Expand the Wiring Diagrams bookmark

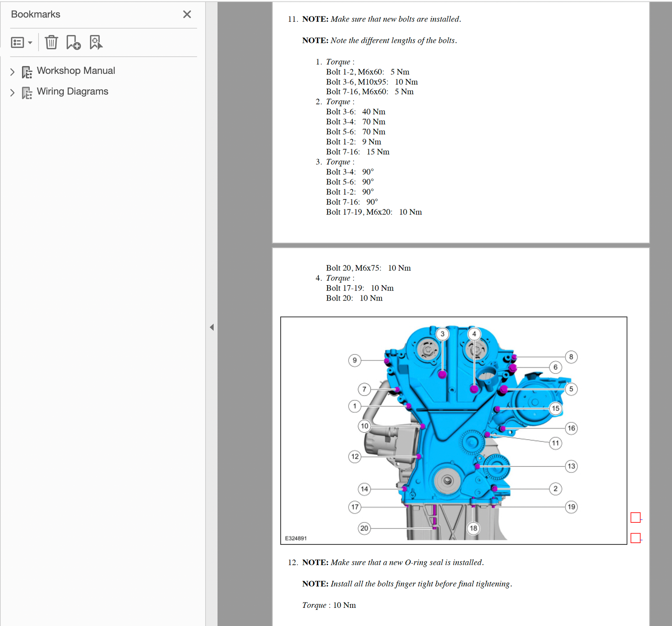click(x=12, y=92)
